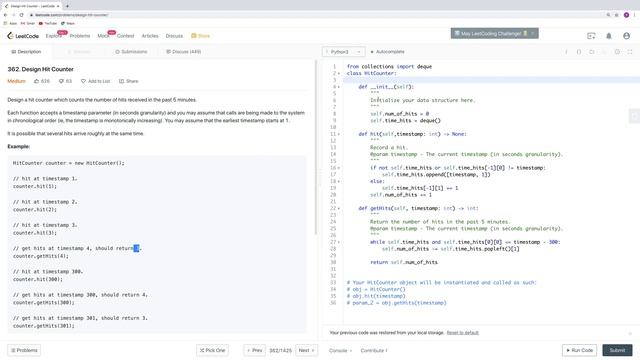Go to previous problem with Prev
Image resolution: width=640 pixels, height=360 pixels.
click(254, 350)
